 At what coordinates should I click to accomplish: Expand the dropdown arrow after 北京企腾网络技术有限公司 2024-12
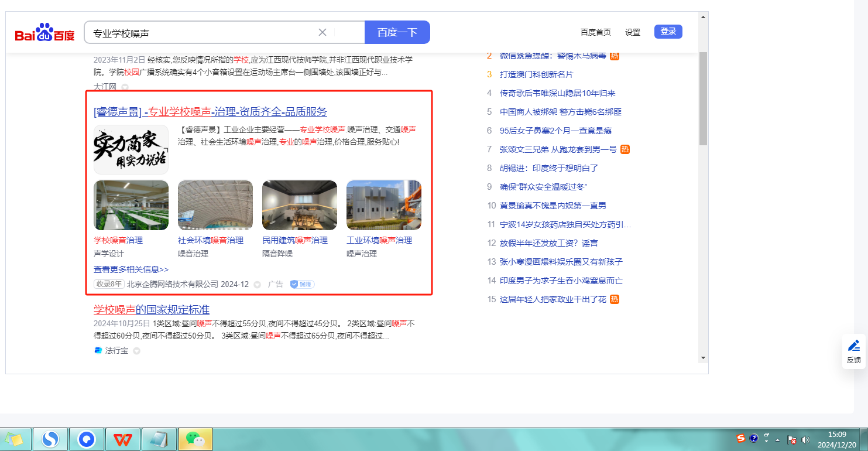point(257,285)
